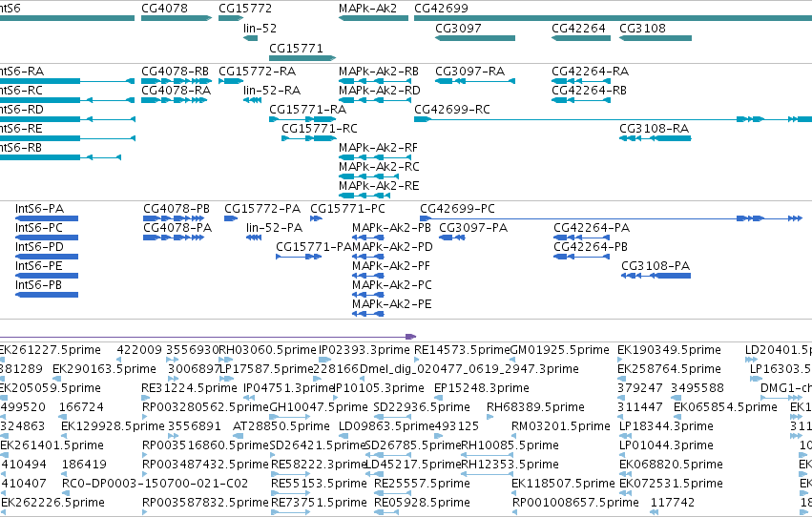Select protein CG42264-PB
Viewport: 812px width, 517px height.
click(591, 247)
